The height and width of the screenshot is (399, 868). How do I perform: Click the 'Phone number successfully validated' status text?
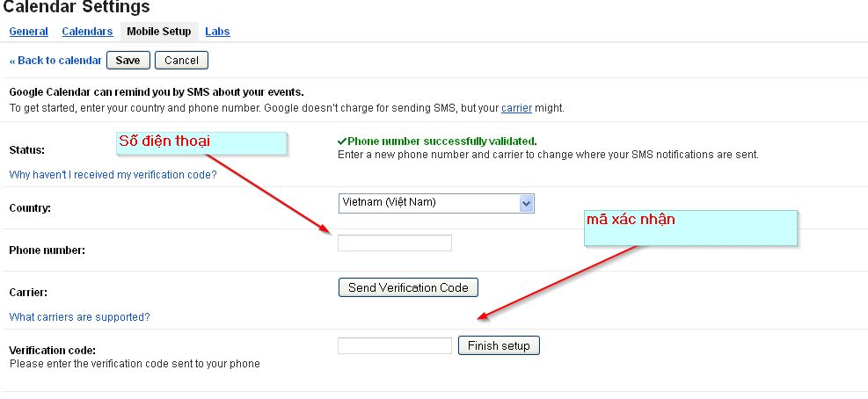point(441,141)
